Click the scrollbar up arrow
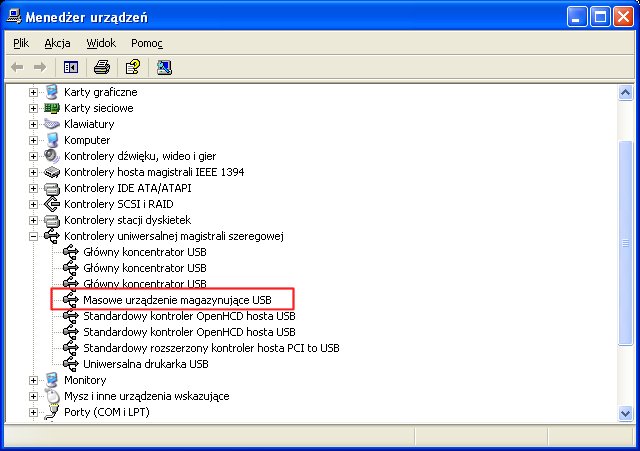The image size is (640, 451). click(x=625, y=93)
